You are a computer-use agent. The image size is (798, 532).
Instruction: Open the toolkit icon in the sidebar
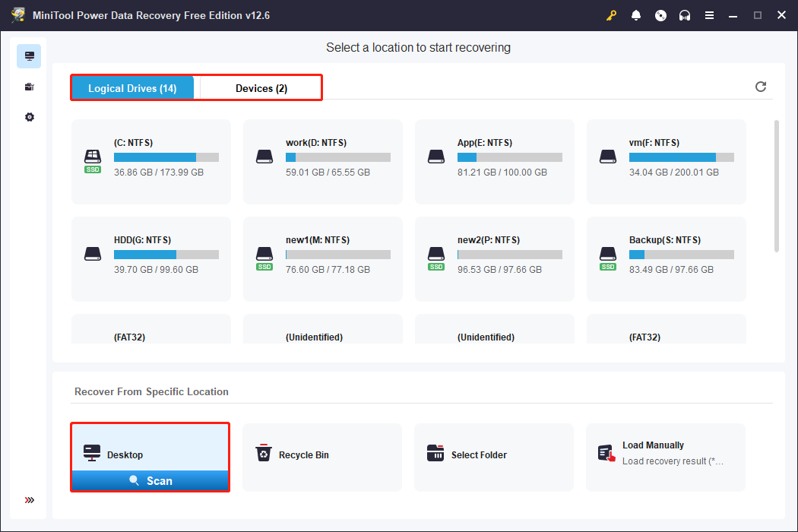click(x=29, y=86)
